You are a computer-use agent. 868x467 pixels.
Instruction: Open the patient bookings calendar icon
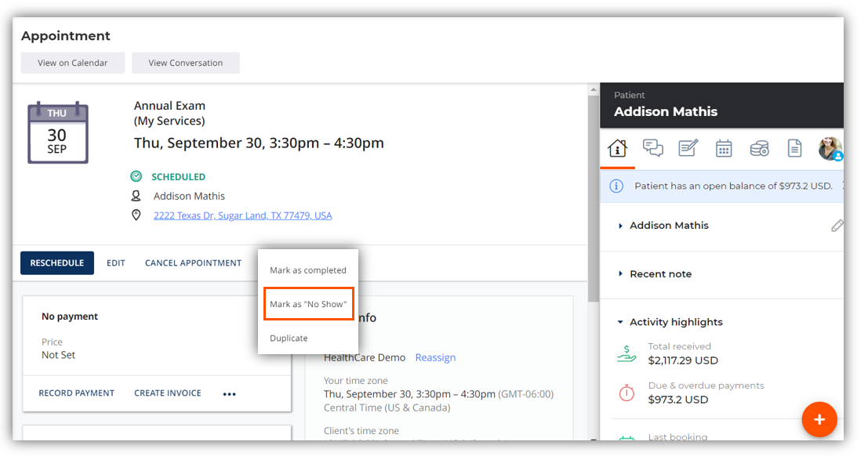(x=724, y=148)
